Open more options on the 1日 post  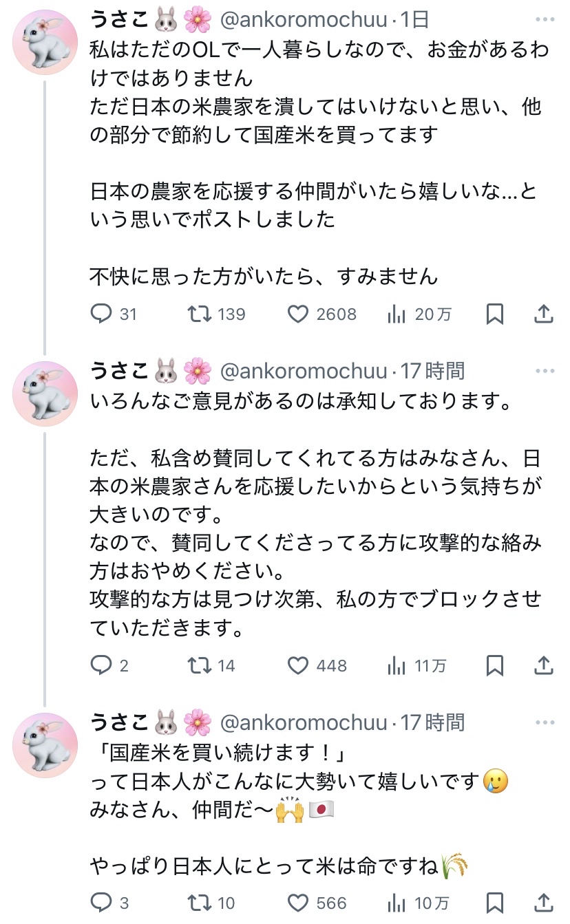[544, 20]
